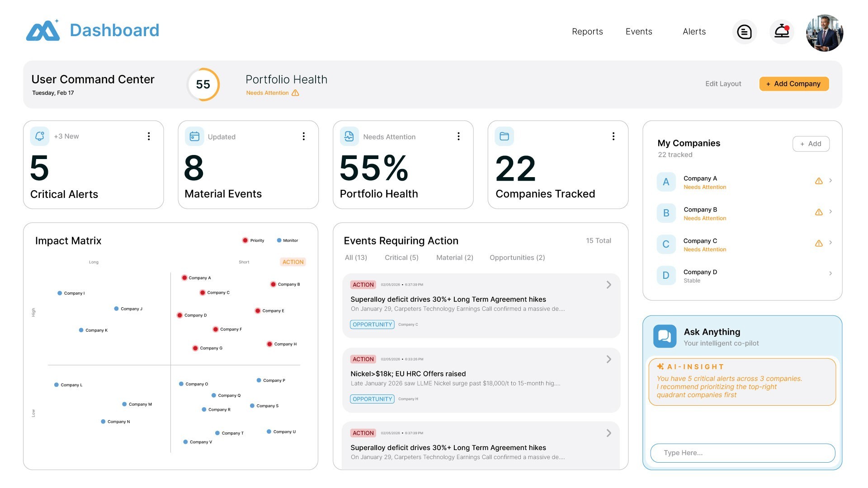Click the warning icon next to Company A
Image resolution: width=868 pixels, height=488 pixels.
click(x=819, y=181)
